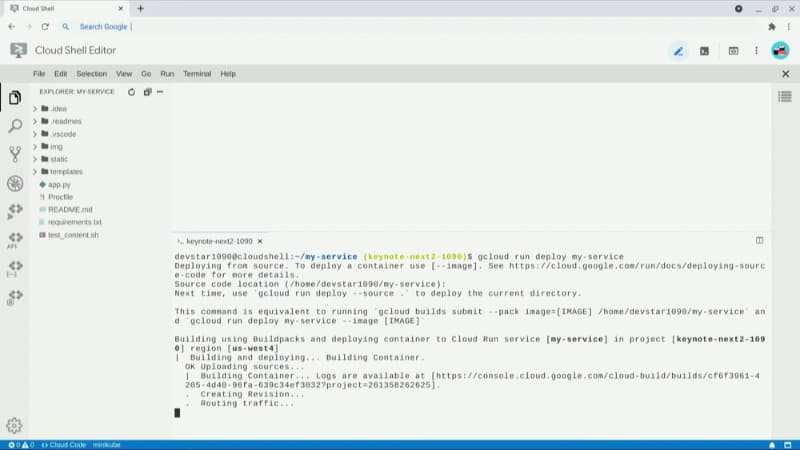This screenshot has width=800, height=450.
Task: Open Source Control branch icon
Action: coord(15,154)
